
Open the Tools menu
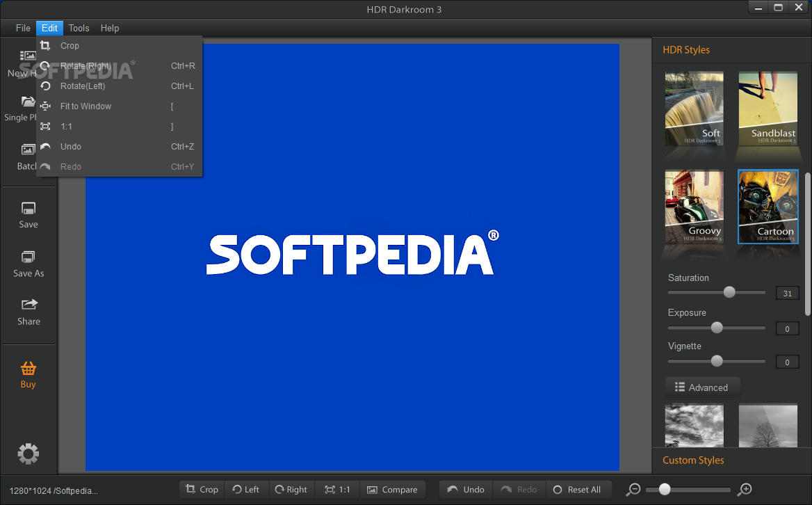[x=79, y=28]
